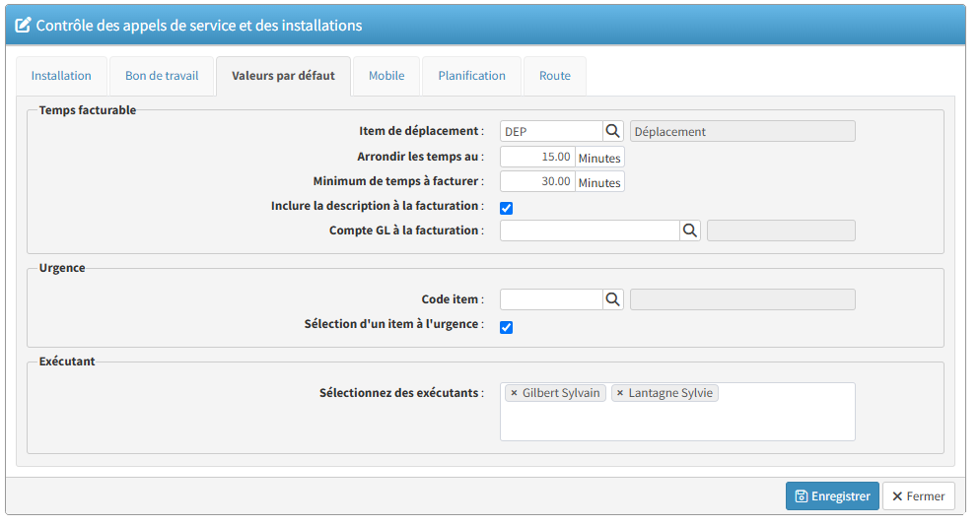Save settings with Enregistrer button
The height and width of the screenshot is (526, 980).
(832, 496)
